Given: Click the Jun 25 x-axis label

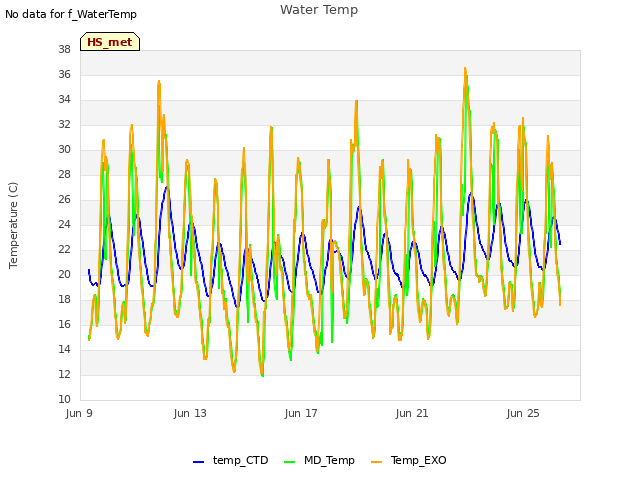Looking at the screenshot, I should (523, 413).
